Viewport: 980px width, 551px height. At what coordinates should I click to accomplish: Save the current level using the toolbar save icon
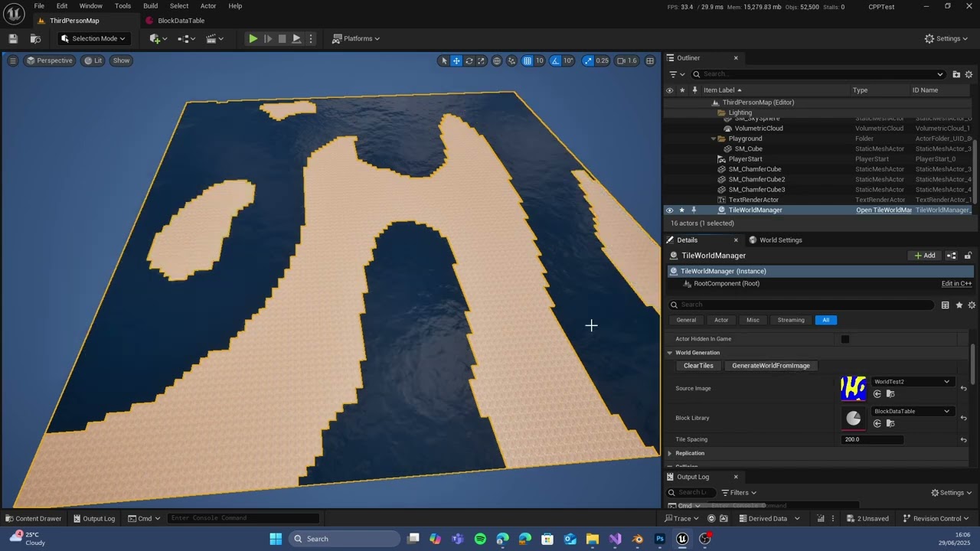(x=13, y=38)
